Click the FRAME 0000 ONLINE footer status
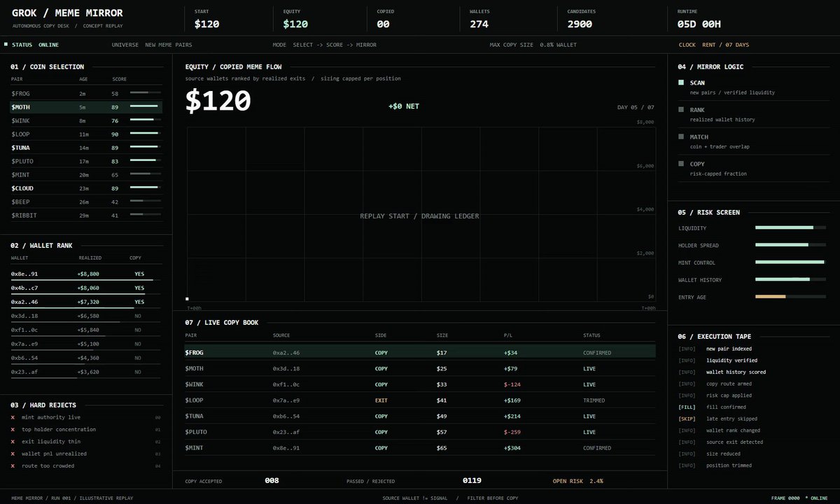The width and height of the screenshot is (840, 504). coord(799,498)
